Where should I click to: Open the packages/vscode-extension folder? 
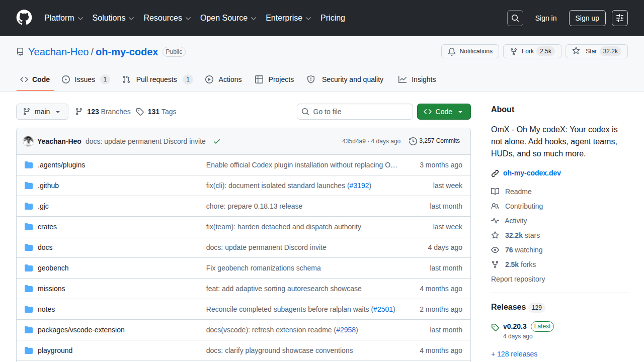point(81,330)
